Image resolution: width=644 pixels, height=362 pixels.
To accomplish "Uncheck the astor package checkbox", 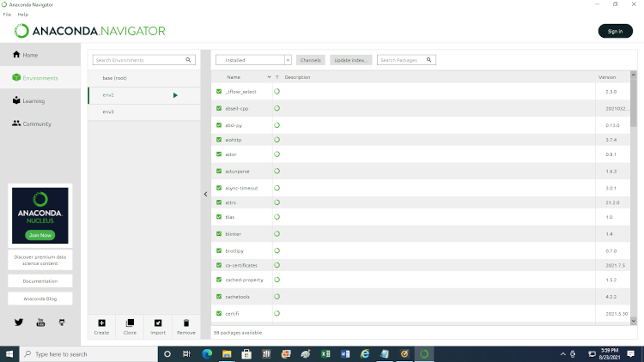I will (219, 154).
